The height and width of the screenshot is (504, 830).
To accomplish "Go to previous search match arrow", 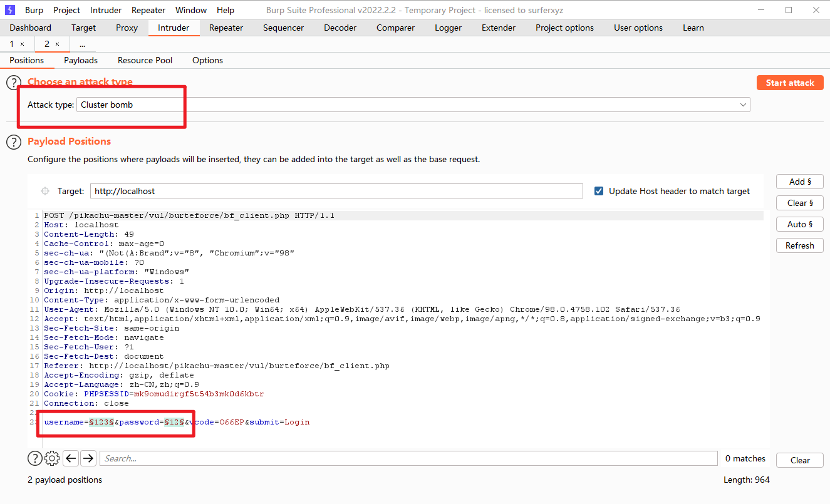I will (71, 459).
